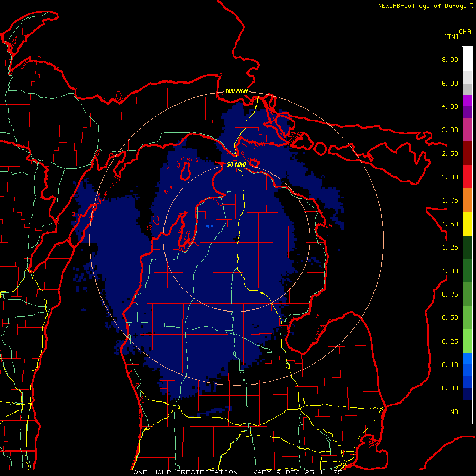Click the 8.00 legend value
The width and height of the screenshot is (476, 476).
450,59
